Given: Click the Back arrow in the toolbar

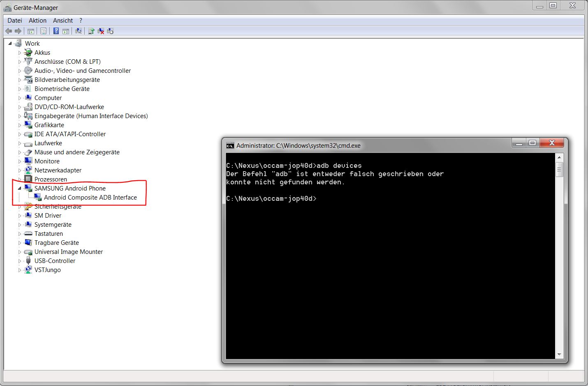Looking at the screenshot, I should [9, 31].
